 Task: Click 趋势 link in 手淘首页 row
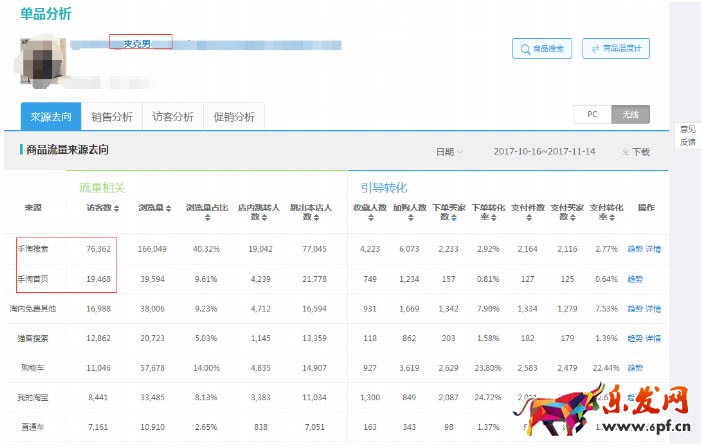point(635,279)
